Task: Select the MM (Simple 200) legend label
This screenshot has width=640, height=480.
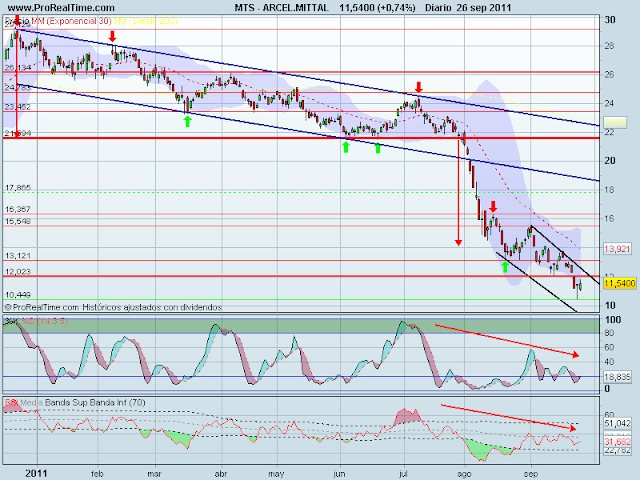Action: tap(145, 21)
